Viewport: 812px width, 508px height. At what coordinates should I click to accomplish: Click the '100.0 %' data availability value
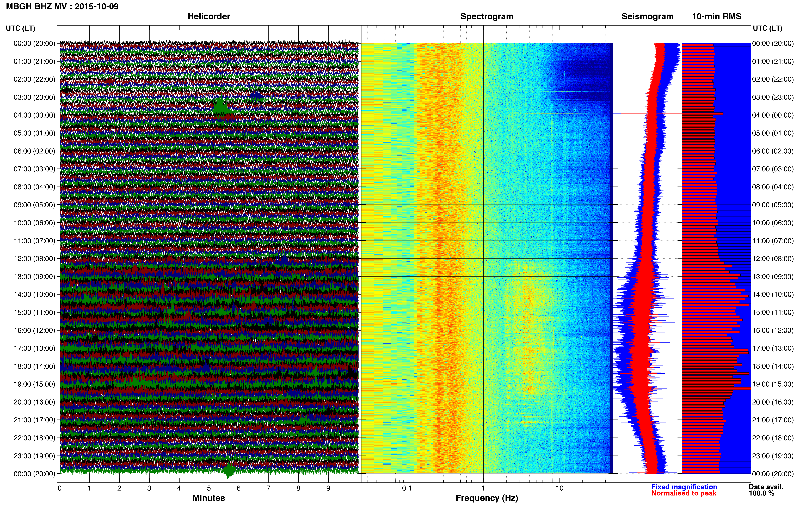coord(761,493)
